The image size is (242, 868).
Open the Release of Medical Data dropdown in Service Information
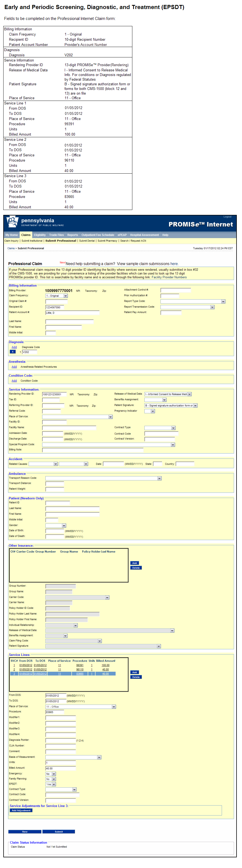click(189, 394)
